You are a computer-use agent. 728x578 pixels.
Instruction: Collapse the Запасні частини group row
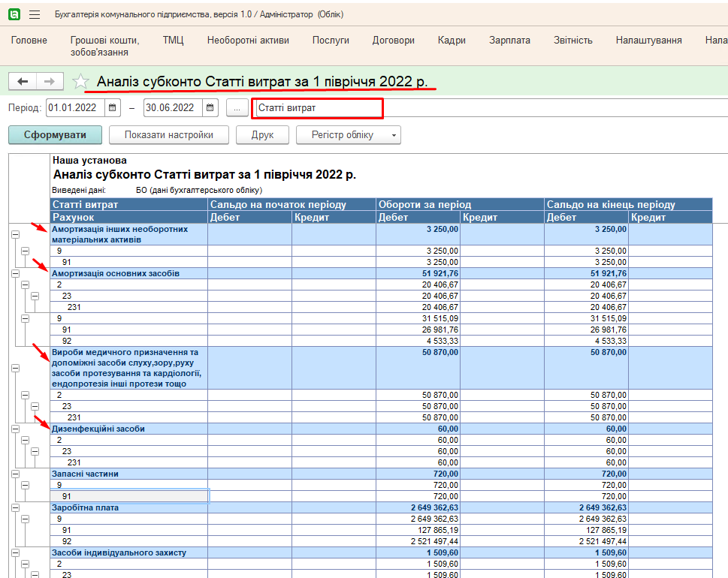pyautogui.click(x=15, y=474)
